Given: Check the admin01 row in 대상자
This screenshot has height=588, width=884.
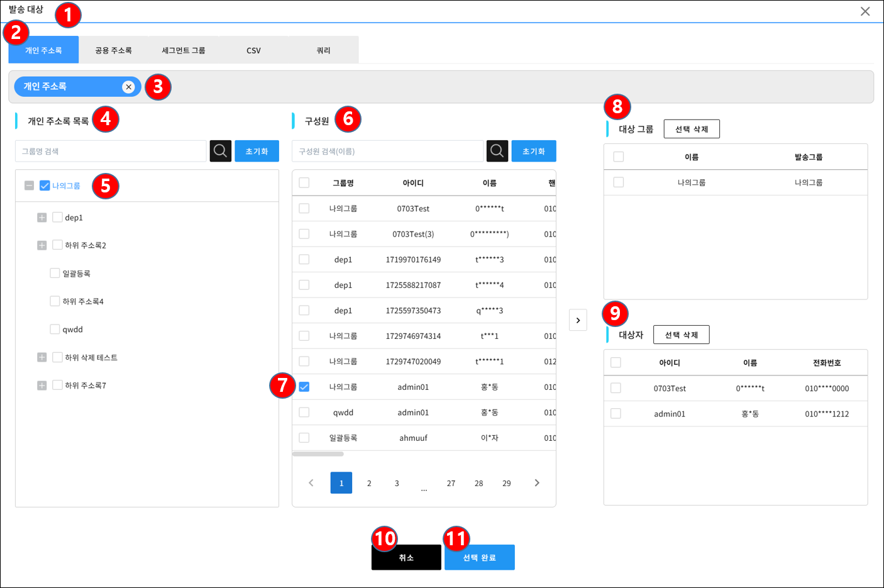Looking at the screenshot, I should pos(616,413).
